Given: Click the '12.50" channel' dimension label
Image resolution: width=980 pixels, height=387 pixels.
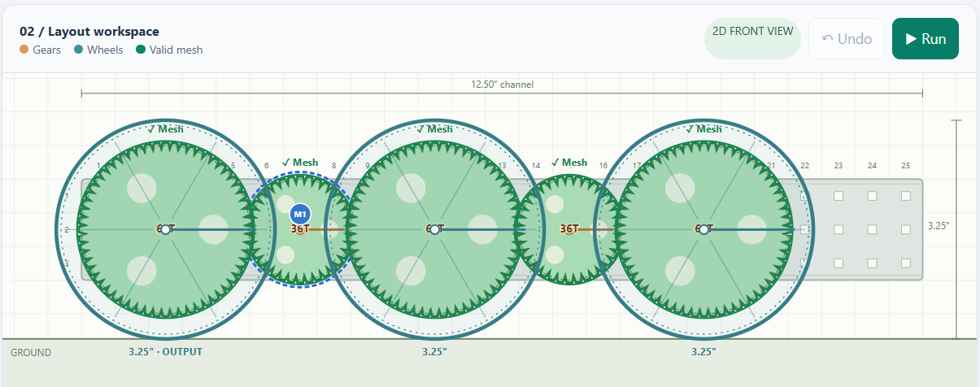Looking at the screenshot, I should pos(502,84).
